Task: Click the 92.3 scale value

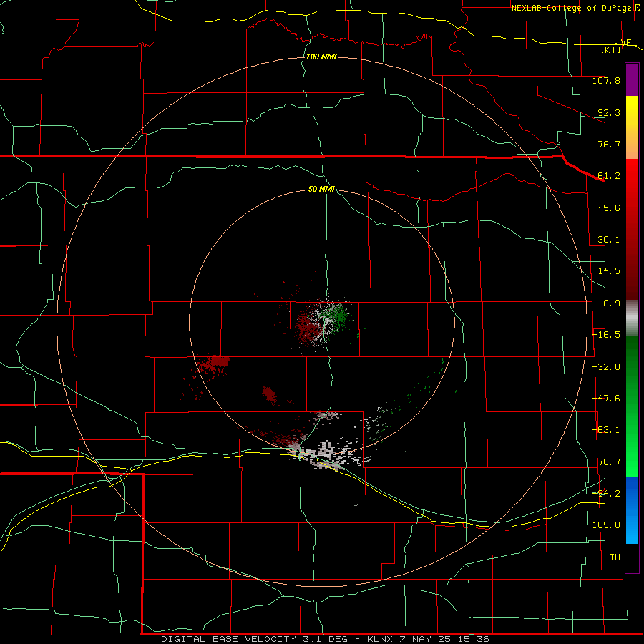Action: 609,112
